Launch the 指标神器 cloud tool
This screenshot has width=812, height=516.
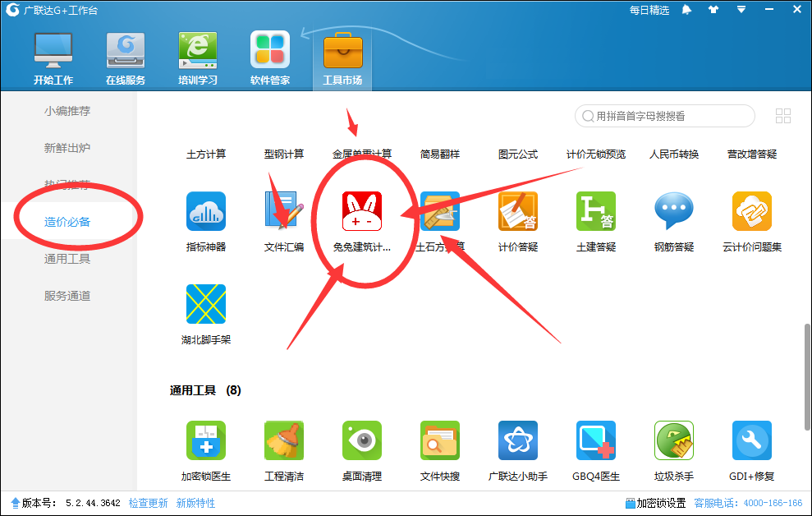click(x=206, y=211)
